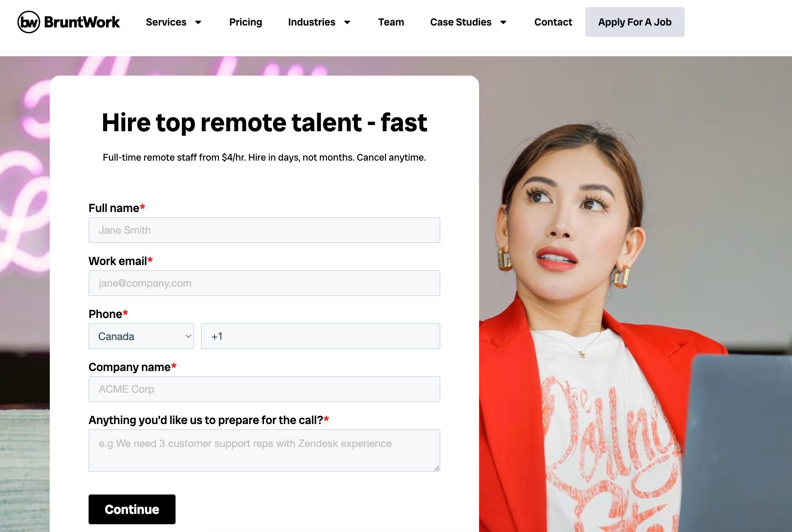Image resolution: width=792 pixels, height=532 pixels.
Task: Open the Industries menu
Action: point(312,22)
